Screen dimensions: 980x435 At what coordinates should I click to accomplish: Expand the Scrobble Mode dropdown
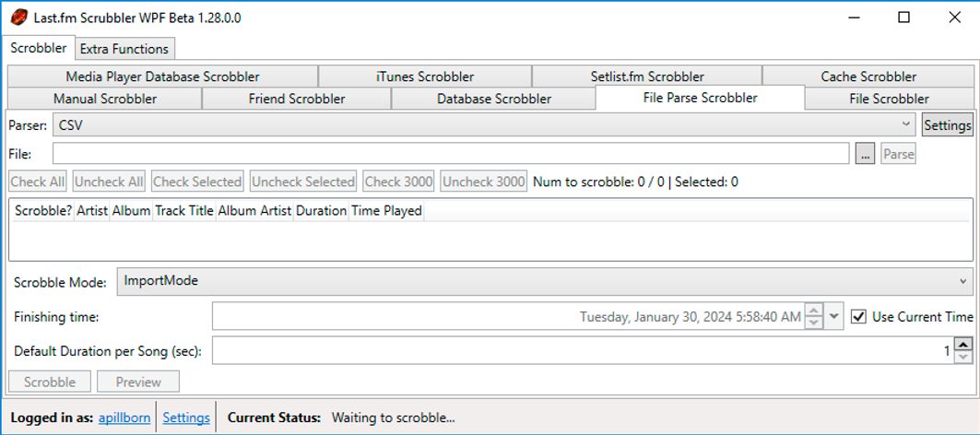point(545,281)
